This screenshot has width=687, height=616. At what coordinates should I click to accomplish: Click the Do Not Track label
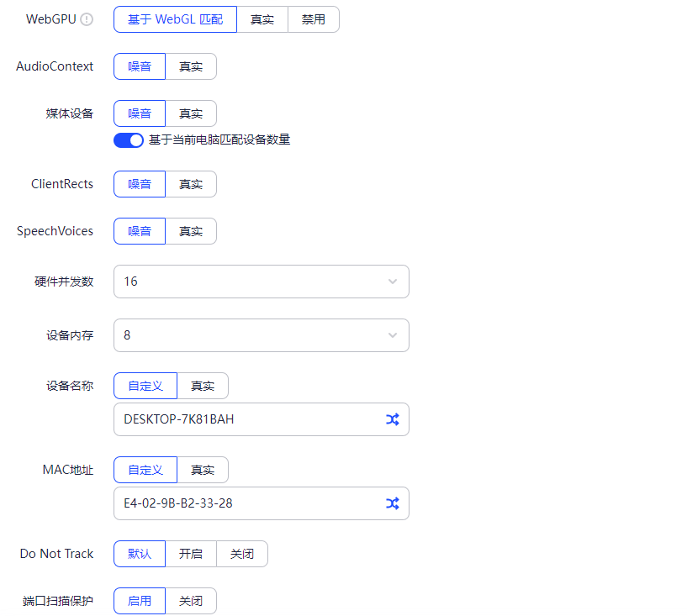(x=56, y=554)
